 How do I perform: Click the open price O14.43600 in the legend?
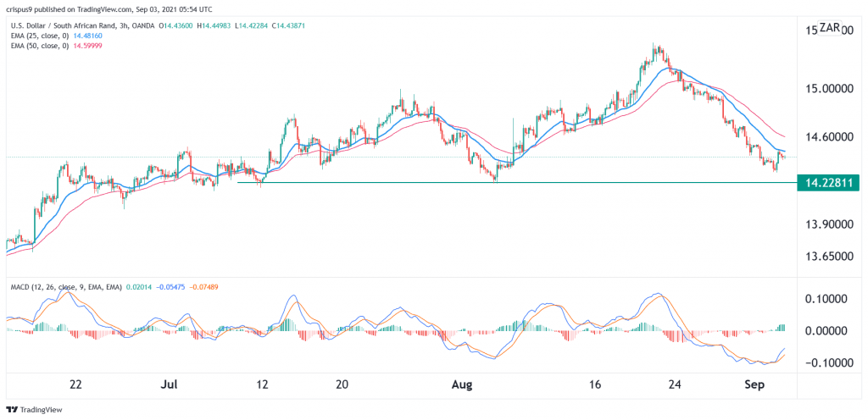tap(175, 25)
